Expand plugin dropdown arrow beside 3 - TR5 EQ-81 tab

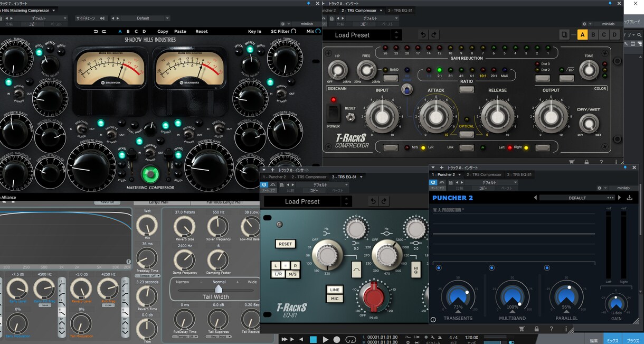[362, 177]
